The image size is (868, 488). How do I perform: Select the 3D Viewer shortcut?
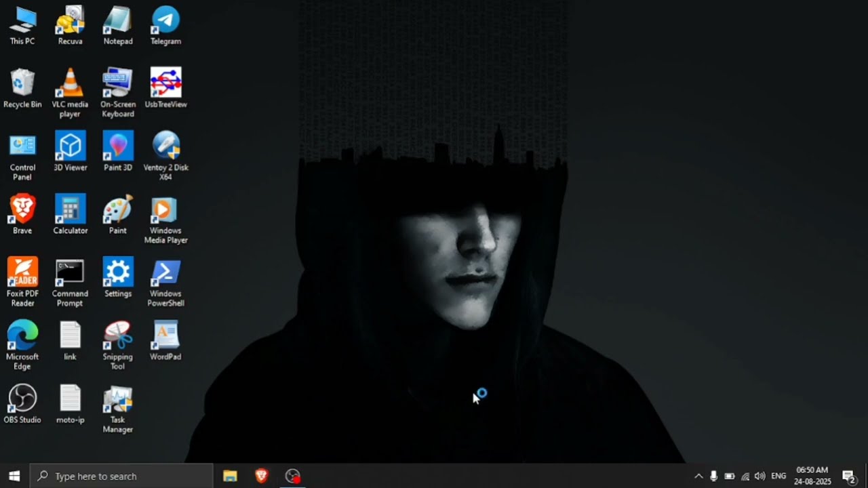click(x=70, y=151)
